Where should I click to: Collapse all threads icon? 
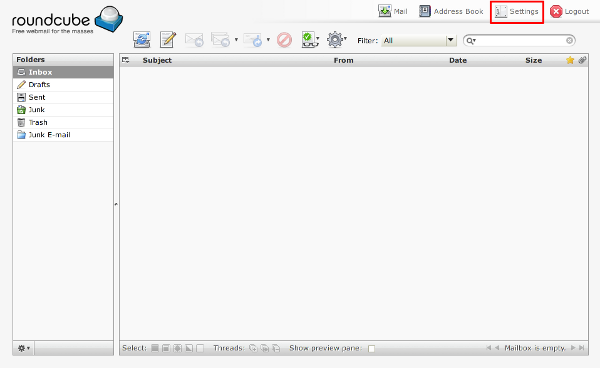(276, 348)
